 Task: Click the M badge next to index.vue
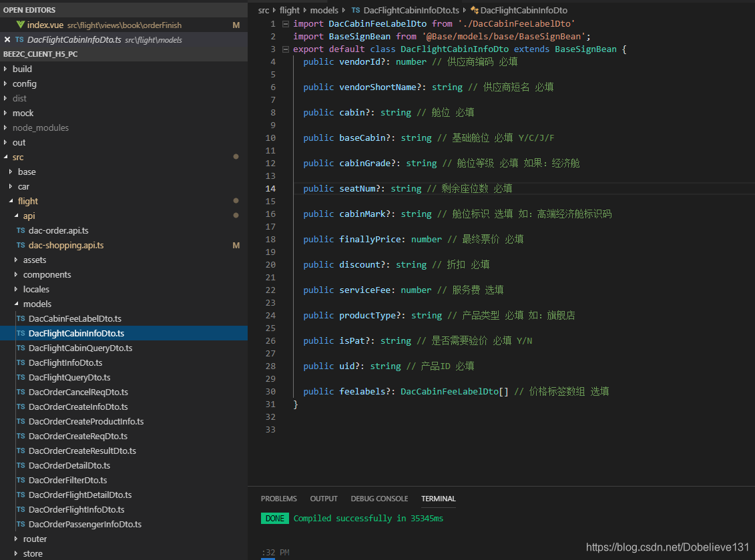click(x=236, y=24)
